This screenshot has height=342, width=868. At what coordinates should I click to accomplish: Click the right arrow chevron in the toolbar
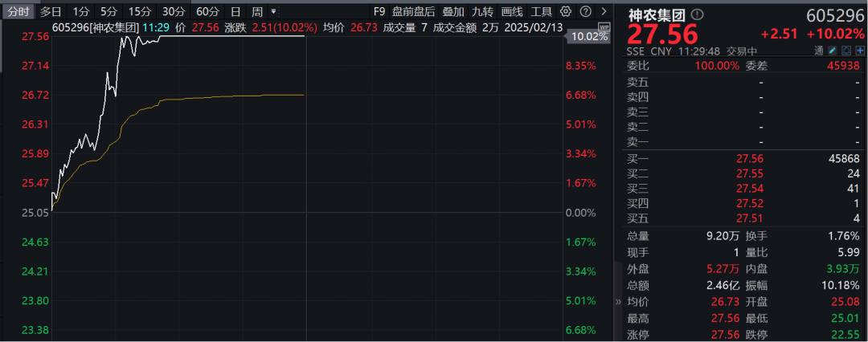click(x=604, y=11)
